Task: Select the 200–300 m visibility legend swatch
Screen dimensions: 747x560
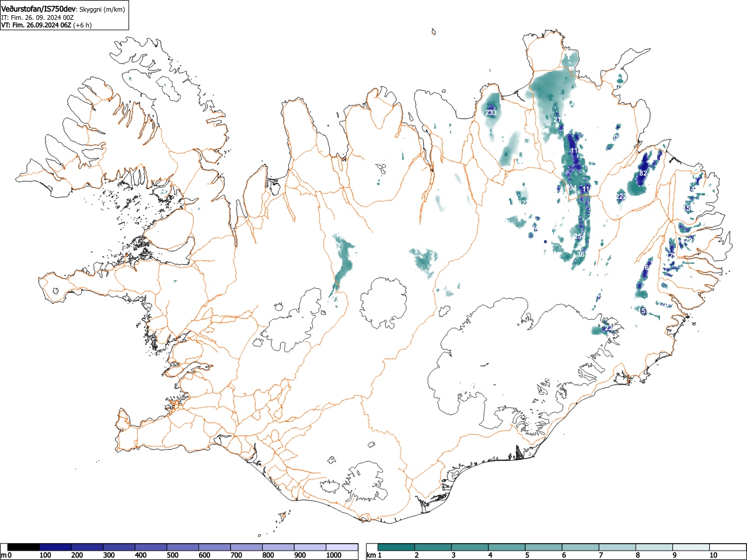Action: click(87, 547)
